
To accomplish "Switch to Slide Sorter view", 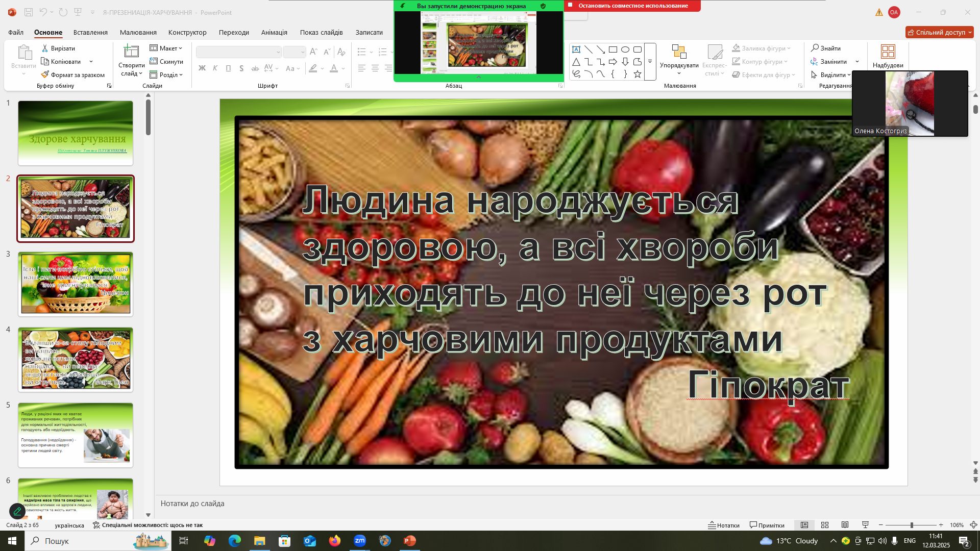I will pos(825,525).
